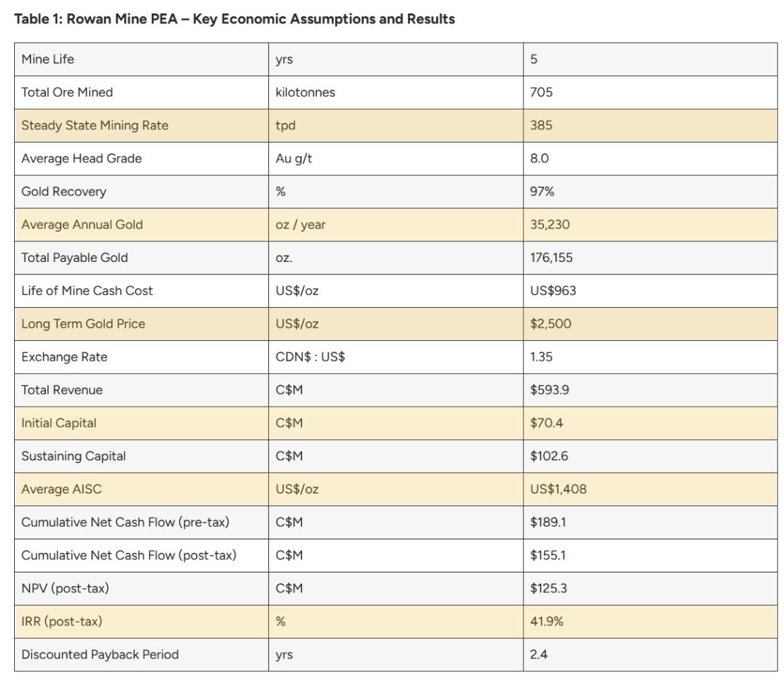This screenshot has width=784, height=677.
Task: Click the 'US$1,408' average AISC value
Action: pos(558,489)
